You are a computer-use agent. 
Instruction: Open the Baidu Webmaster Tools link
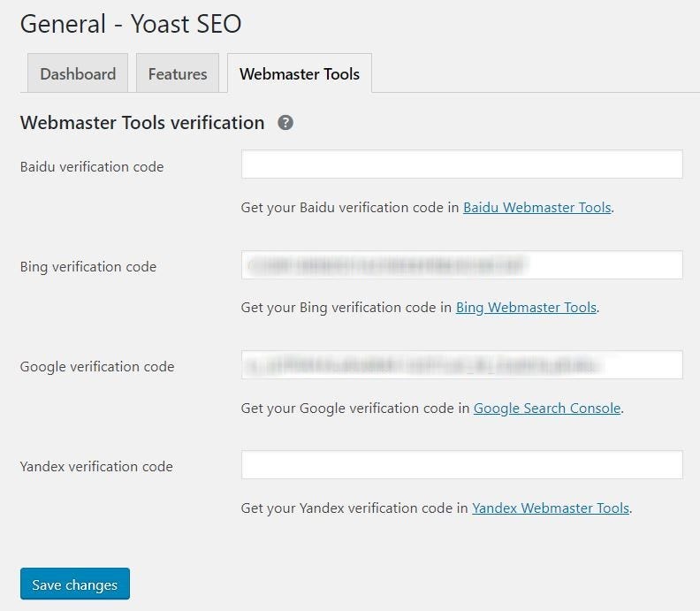pos(536,208)
